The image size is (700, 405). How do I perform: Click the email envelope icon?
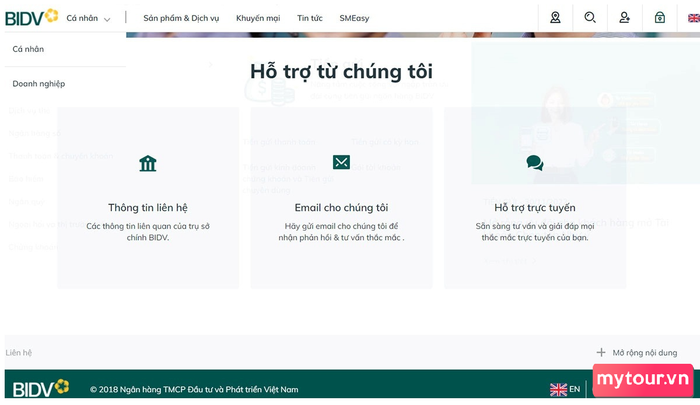[342, 162]
